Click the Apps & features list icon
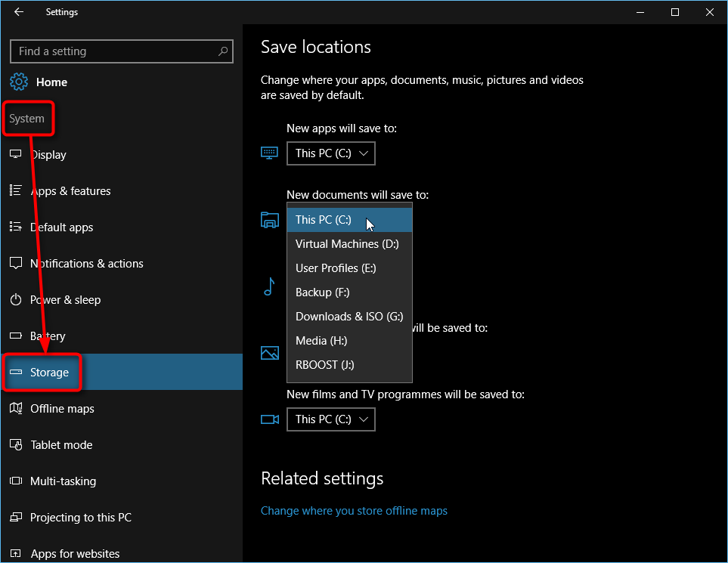The height and width of the screenshot is (563, 728). [x=16, y=190]
